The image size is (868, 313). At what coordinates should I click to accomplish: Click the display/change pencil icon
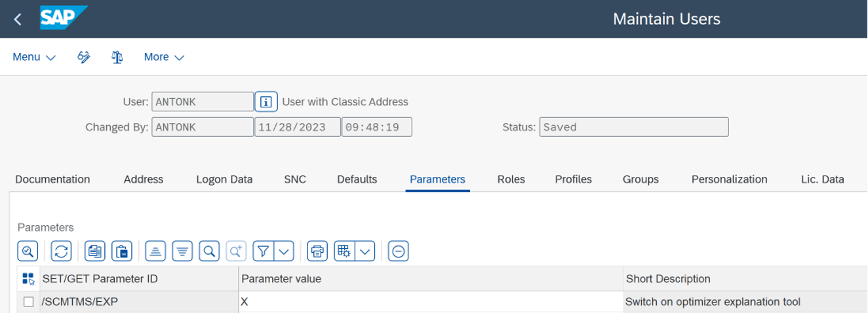(84, 57)
